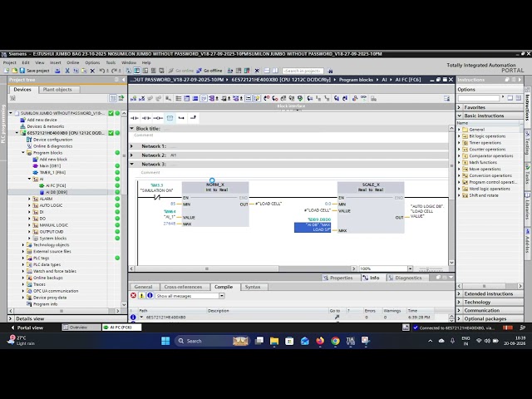
Task: Click the Save project toolbar icon
Action: pos(22,71)
